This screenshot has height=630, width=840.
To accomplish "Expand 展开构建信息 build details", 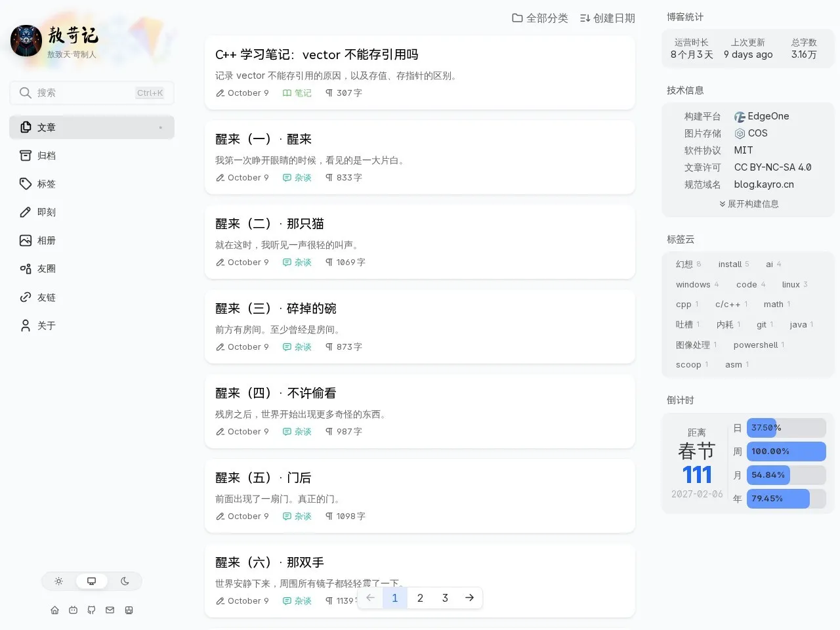I will coord(749,204).
